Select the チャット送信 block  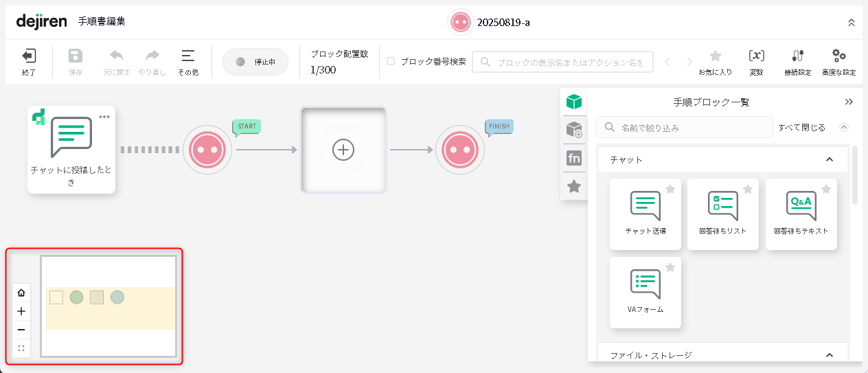pyautogui.click(x=645, y=214)
